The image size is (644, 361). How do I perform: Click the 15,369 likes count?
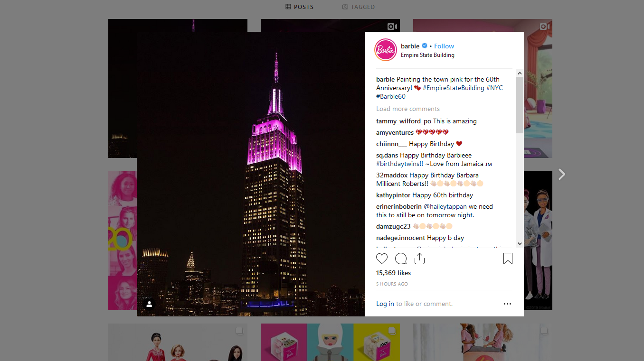point(393,273)
